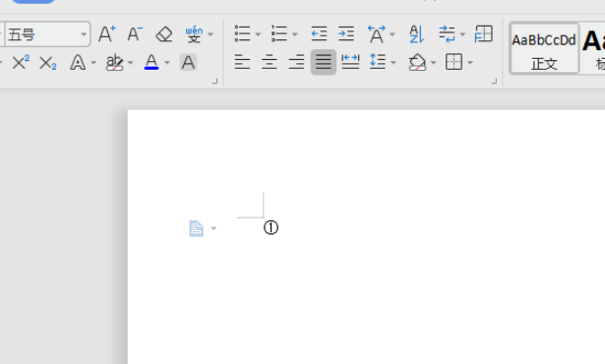Open the phonetic guide (wén) tool
The height and width of the screenshot is (364, 605).
(194, 34)
